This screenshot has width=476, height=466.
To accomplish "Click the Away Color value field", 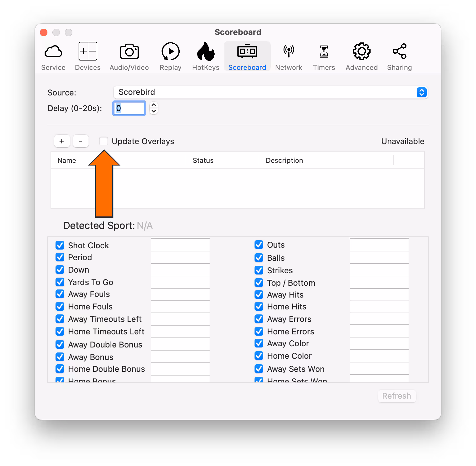I will click(379, 343).
